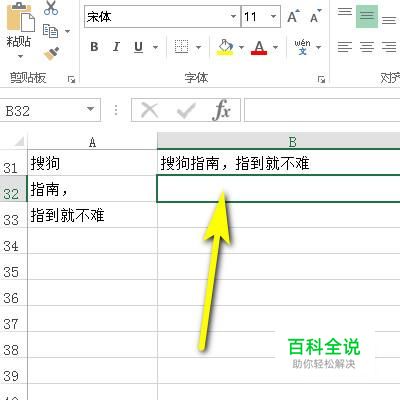Click inside the formula bar input
This screenshot has width=400, height=400.
click(322, 110)
